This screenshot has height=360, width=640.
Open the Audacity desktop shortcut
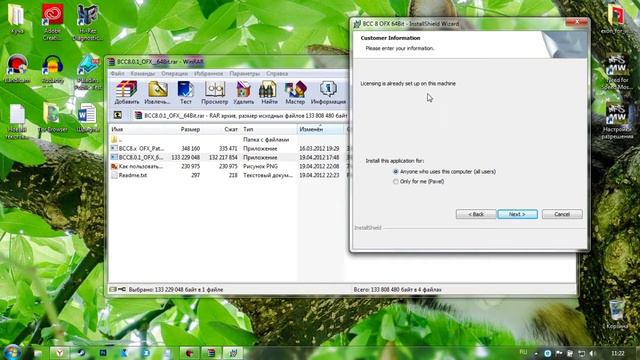click(52, 69)
